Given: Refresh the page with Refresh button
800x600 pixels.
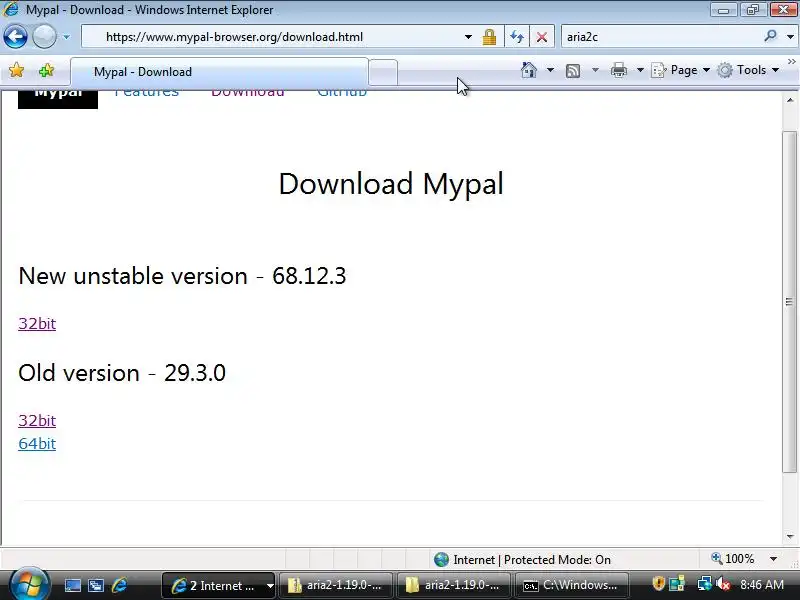Looking at the screenshot, I should click(x=517, y=37).
